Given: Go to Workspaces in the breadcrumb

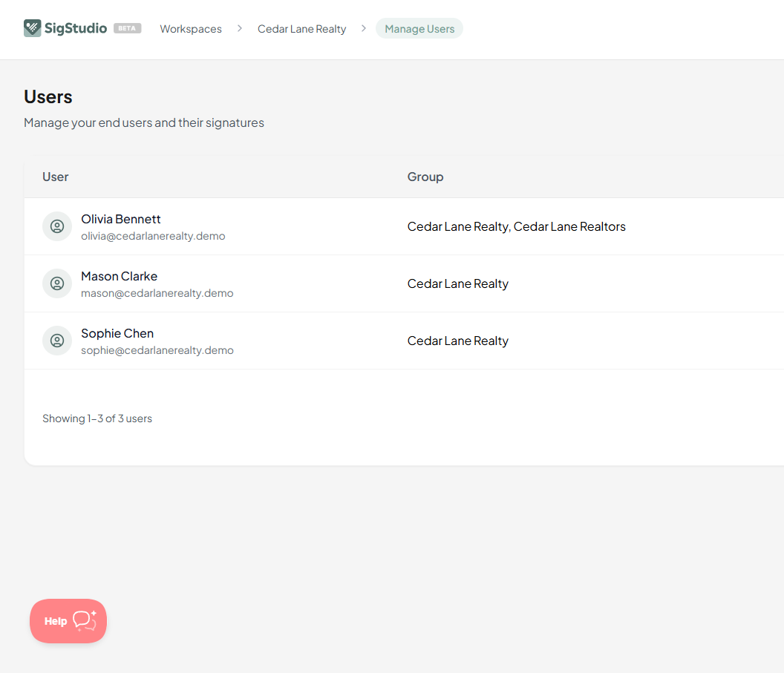Looking at the screenshot, I should point(191,29).
